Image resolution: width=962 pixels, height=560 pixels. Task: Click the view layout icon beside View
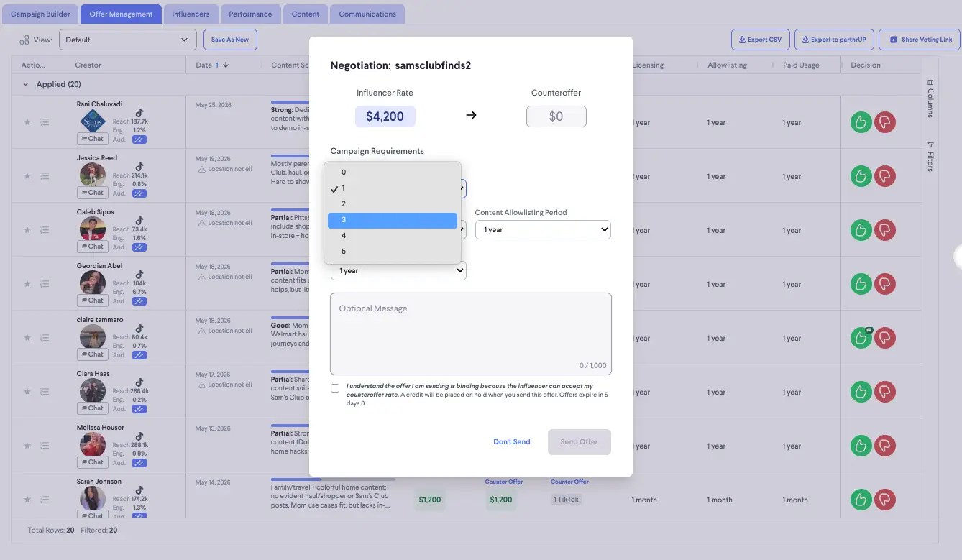click(24, 40)
